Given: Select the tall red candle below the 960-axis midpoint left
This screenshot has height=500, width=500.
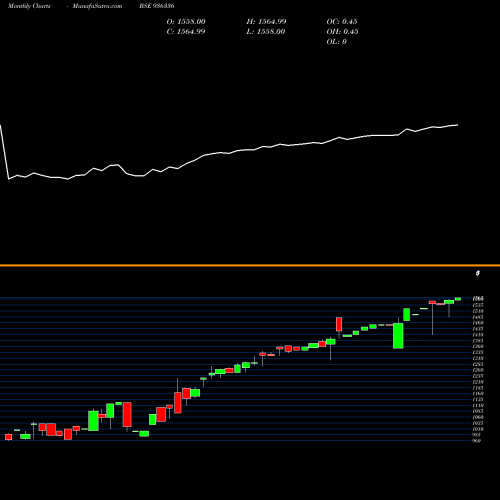Looking at the screenshot, I should tap(127, 414).
